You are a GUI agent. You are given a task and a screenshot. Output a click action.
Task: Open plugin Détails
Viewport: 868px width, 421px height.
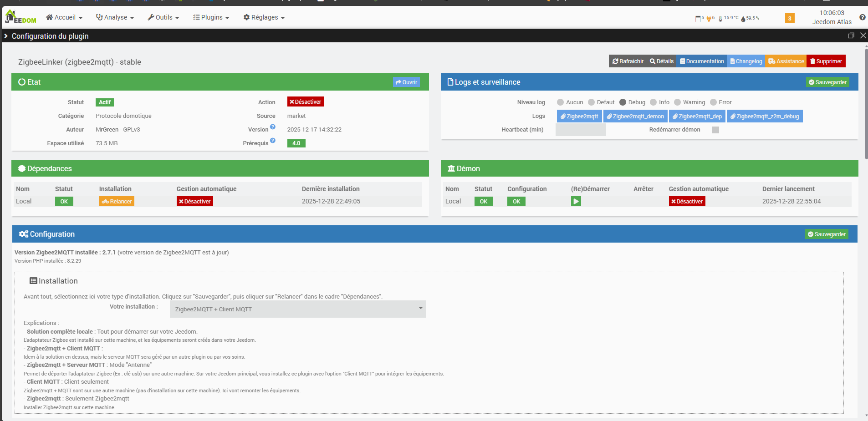tap(662, 61)
